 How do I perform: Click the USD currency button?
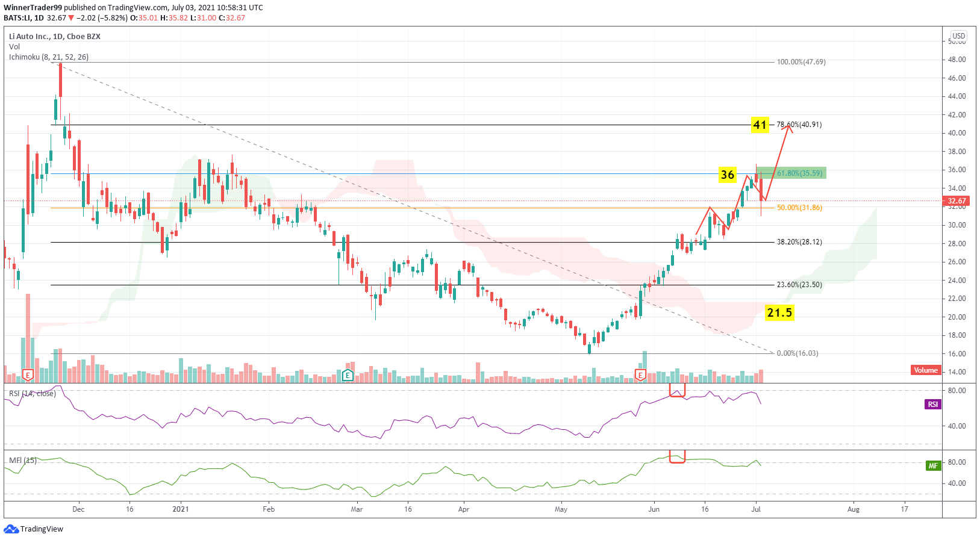(959, 36)
